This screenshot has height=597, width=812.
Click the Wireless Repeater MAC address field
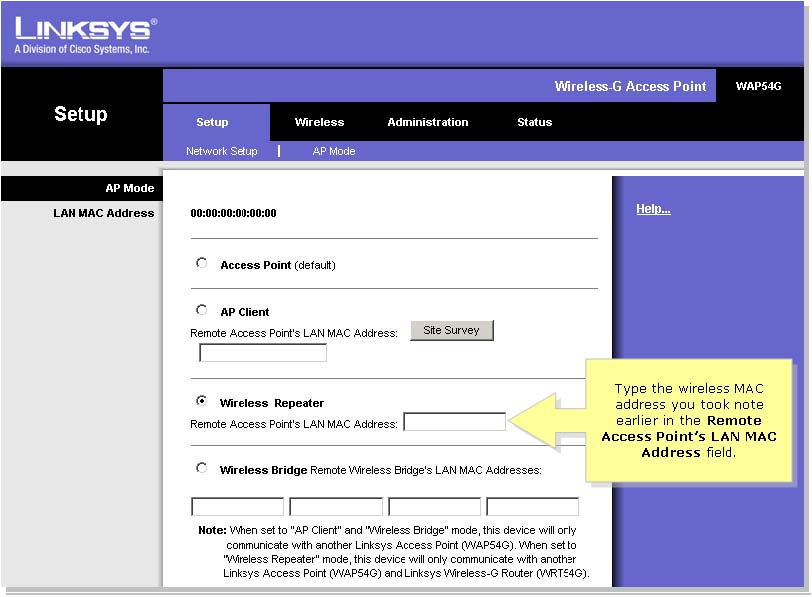[x=455, y=421]
